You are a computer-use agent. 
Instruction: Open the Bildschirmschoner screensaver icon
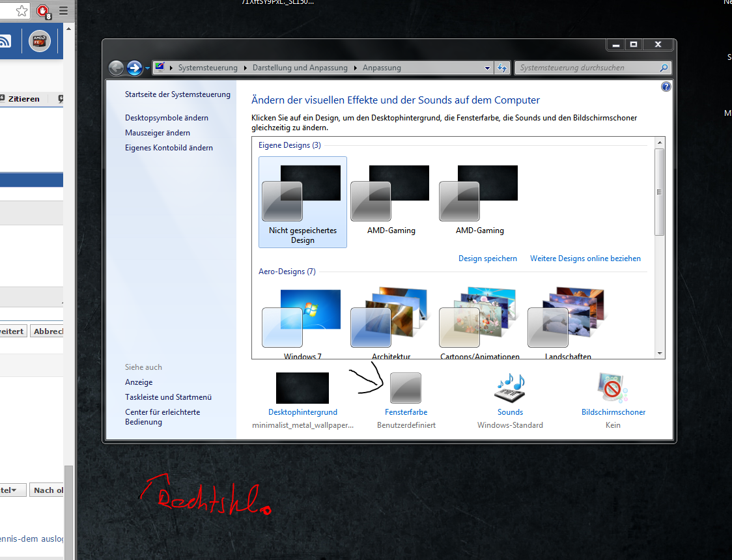[x=612, y=388]
